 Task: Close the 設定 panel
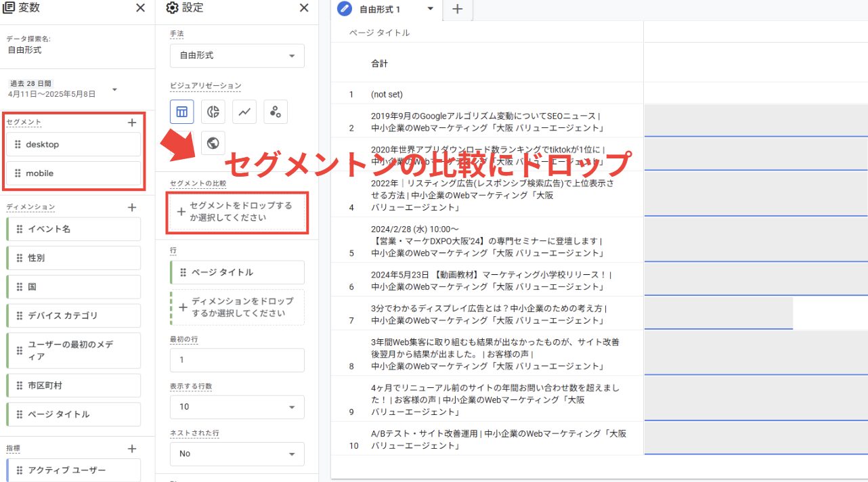tap(304, 8)
